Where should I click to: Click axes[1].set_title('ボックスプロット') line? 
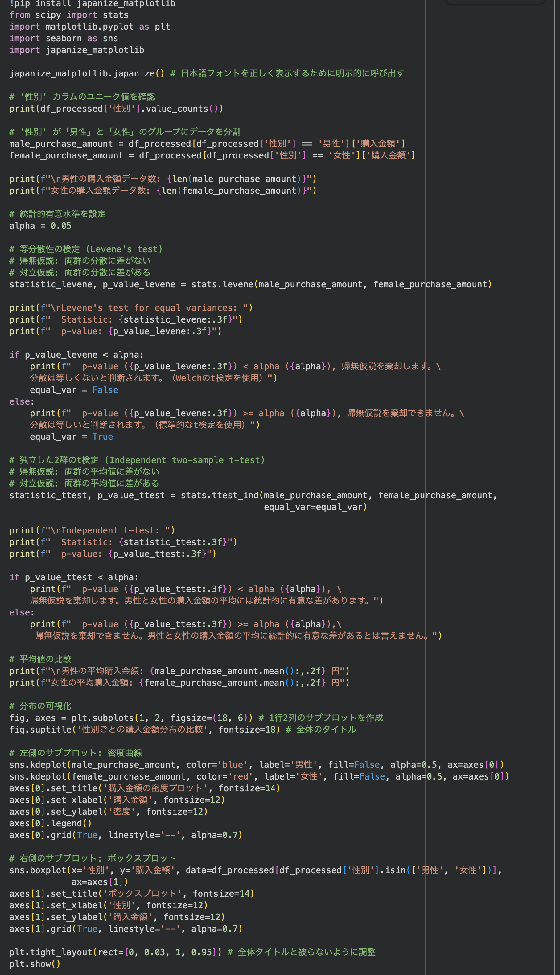pos(132,894)
